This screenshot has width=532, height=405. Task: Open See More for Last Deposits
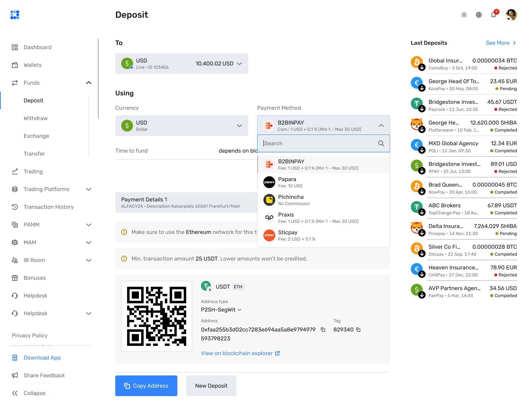click(x=498, y=43)
